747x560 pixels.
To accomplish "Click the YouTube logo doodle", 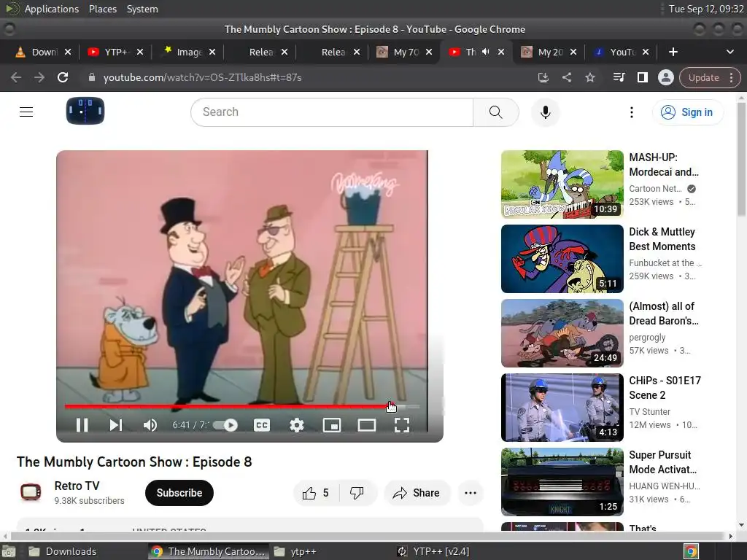I will click(85, 111).
